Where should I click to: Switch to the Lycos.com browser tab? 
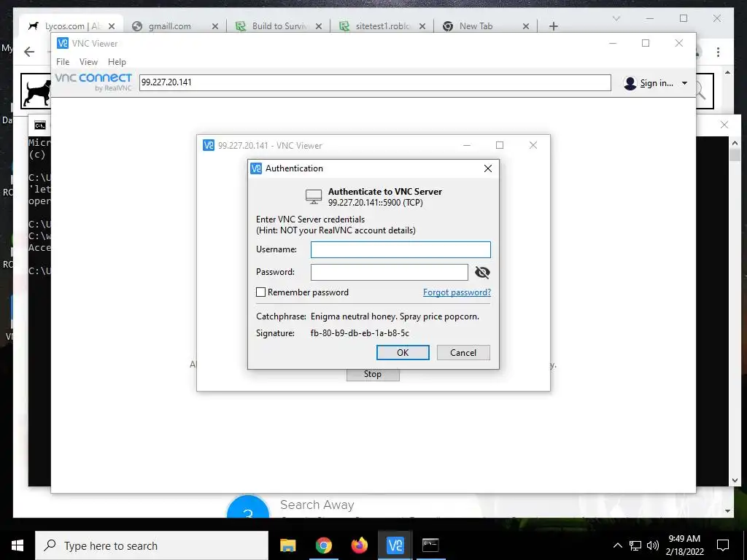click(x=71, y=26)
